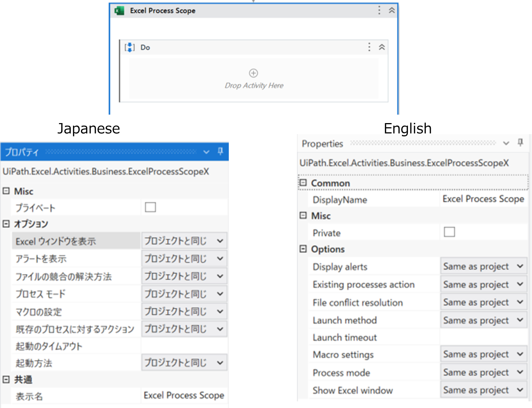Click the Launch timeout value field

(x=483, y=337)
